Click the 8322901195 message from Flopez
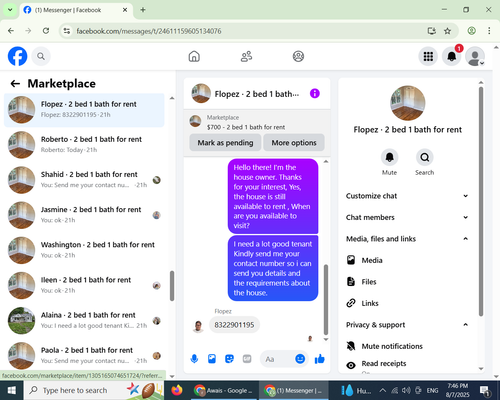Screen dimensions: 500x400 tap(234, 325)
